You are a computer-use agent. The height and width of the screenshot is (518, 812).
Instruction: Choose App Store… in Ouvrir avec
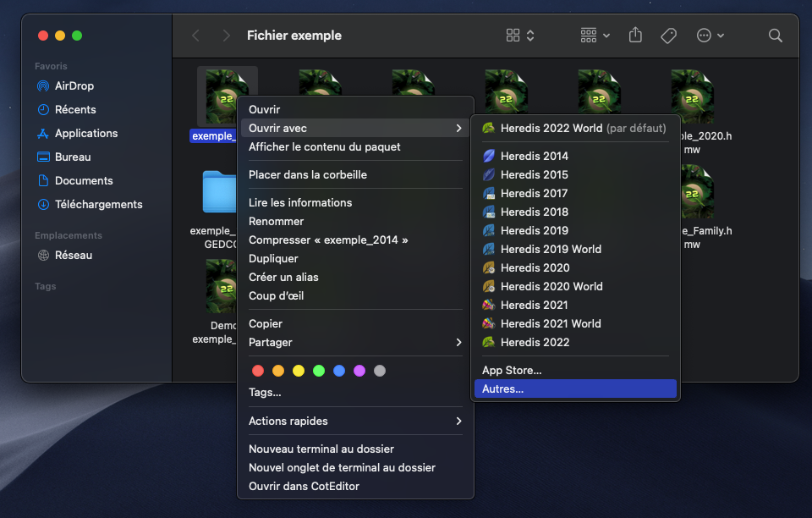(512, 370)
